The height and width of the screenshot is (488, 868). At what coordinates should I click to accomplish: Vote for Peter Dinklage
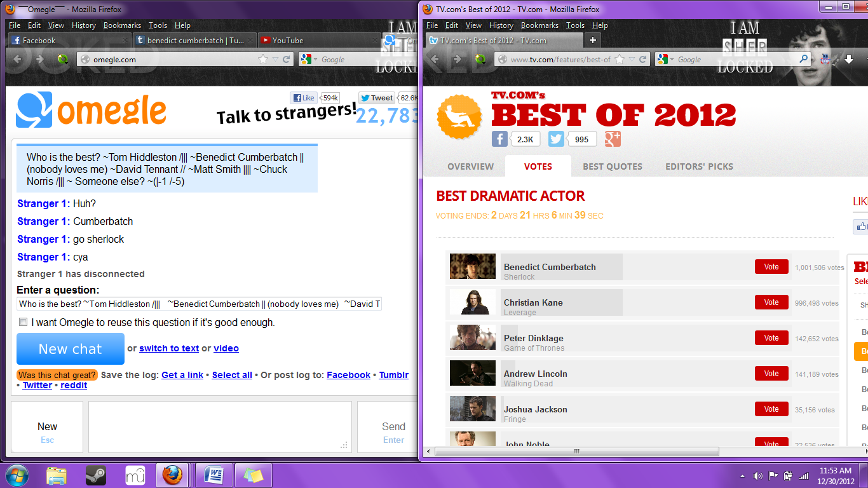pyautogui.click(x=771, y=338)
